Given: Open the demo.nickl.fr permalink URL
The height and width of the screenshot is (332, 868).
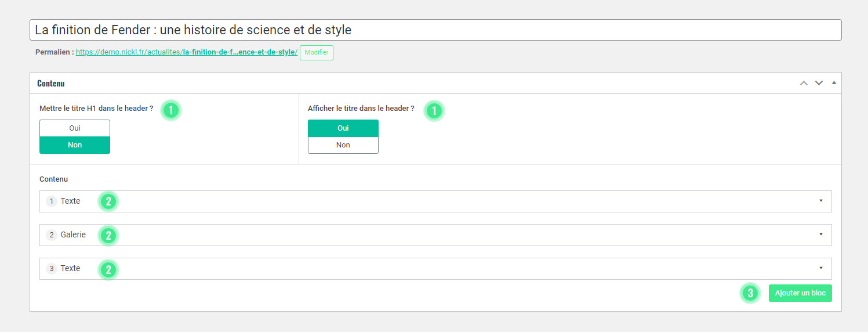Looking at the screenshot, I should [186, 52].
